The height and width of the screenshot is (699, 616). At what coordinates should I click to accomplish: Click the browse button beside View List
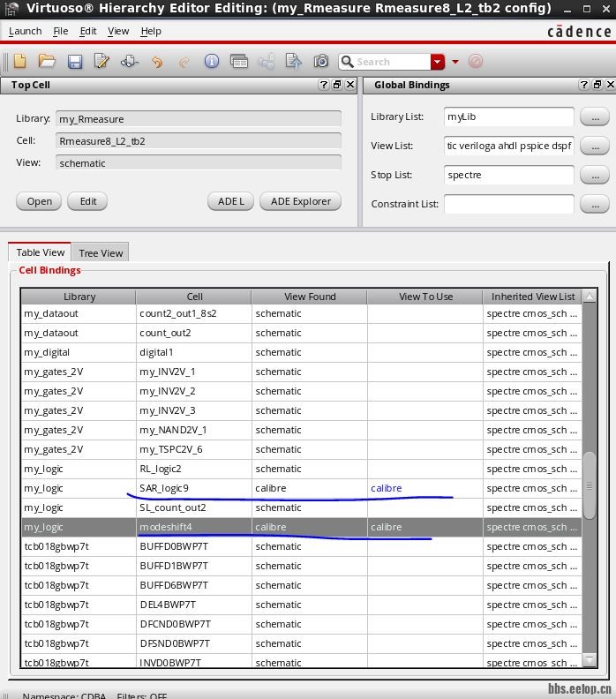(x=595, y=146)
